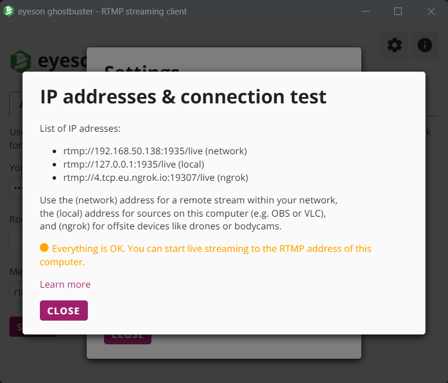
Task: Dismiss the dialog with the CLOSE button
Action: [64, 311]
